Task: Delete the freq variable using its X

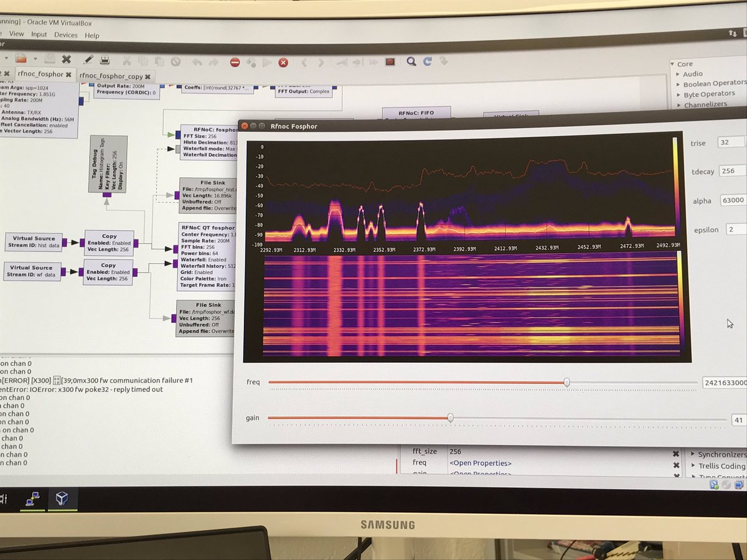Action: [676, 465]
